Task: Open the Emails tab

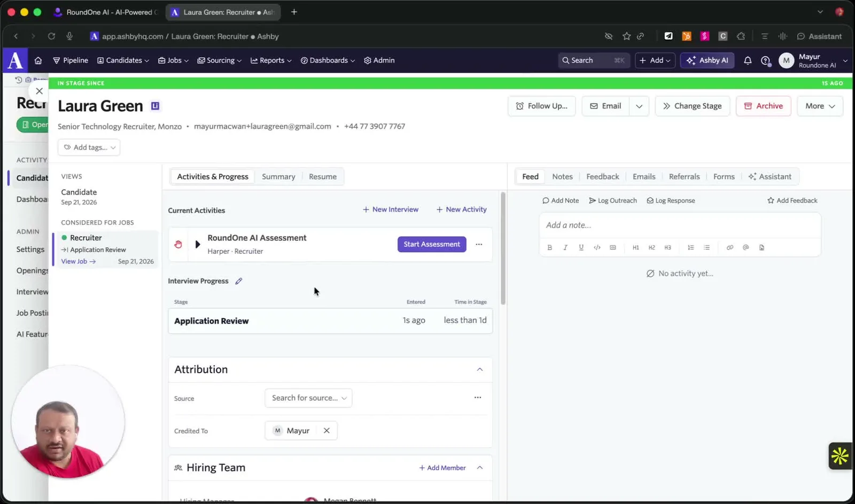Action: [x=644, y=177]
